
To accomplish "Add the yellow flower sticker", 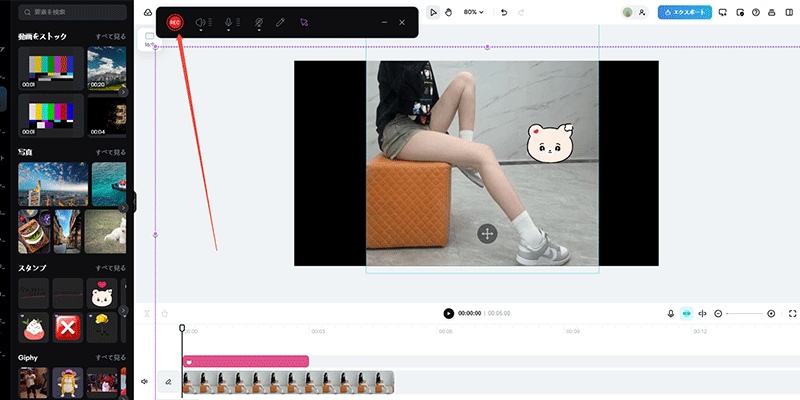I will 102,328.
